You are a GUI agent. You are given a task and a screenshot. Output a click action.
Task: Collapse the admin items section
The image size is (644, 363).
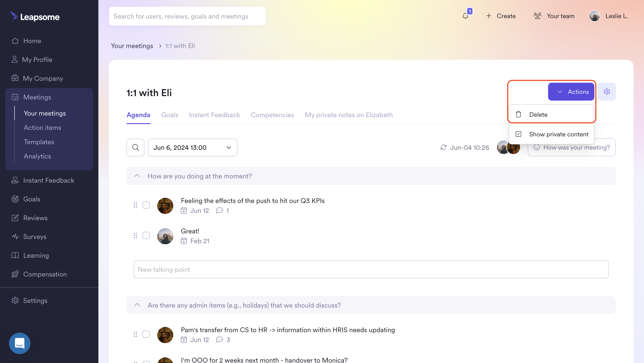tap(137, 305)
